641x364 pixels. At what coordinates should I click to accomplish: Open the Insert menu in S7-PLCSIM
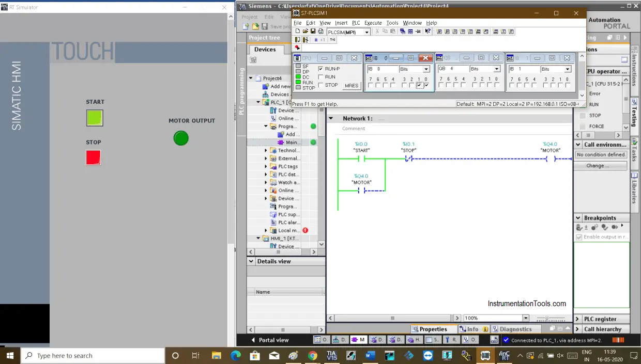341,23
